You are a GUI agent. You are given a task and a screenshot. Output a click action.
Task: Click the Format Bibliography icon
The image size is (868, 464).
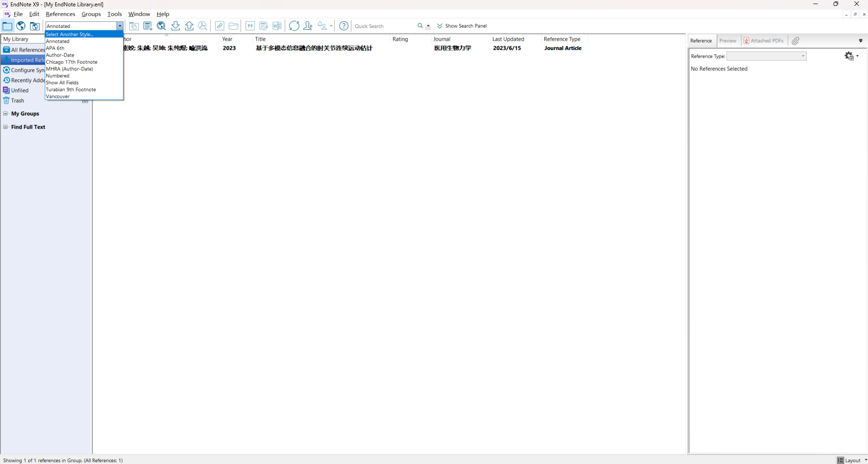tap(264, 26)
